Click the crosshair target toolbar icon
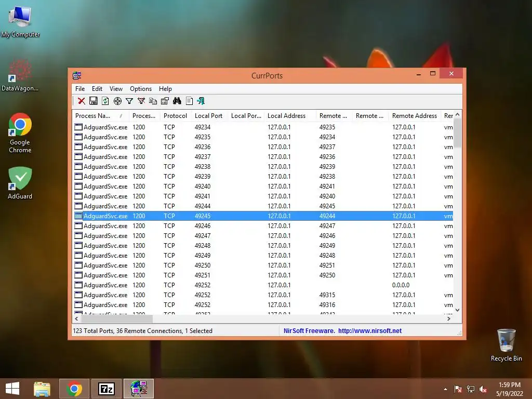The height and width of the screenshot is (399, 532). 117,101
